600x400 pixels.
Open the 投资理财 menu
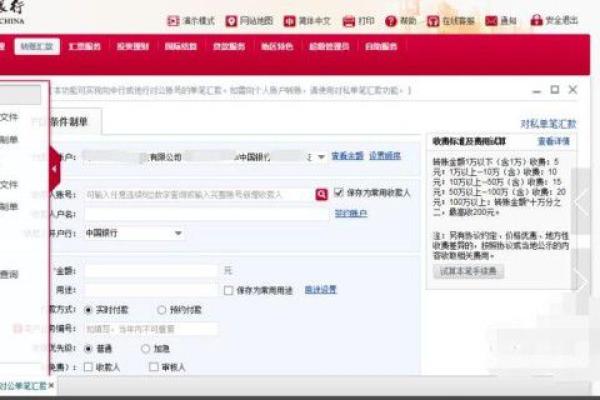click(x=132, y=46)
